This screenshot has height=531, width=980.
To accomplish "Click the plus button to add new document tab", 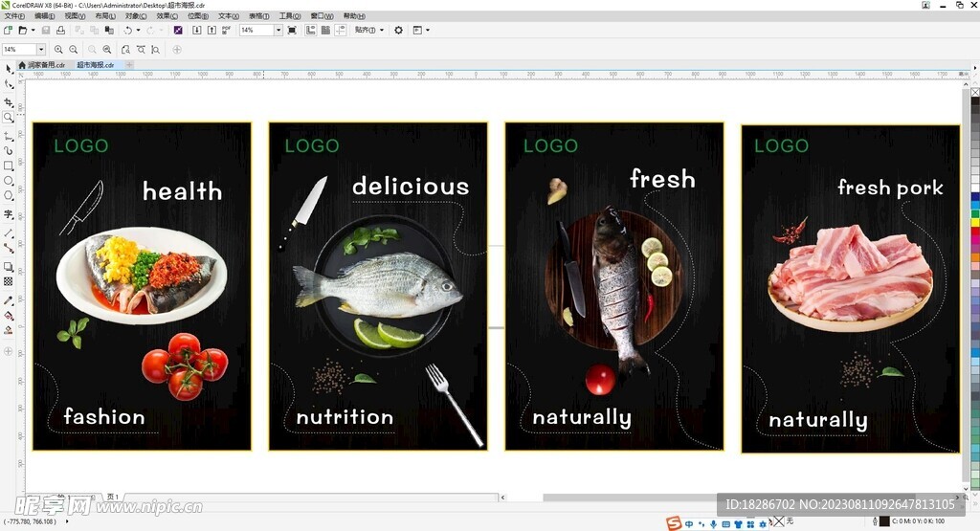I will (x=129, y=65).
